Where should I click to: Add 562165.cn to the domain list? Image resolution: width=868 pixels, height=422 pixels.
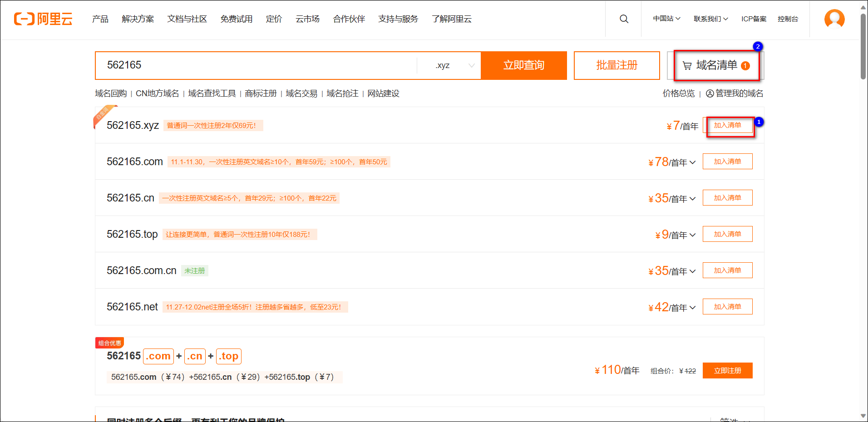coord(727,198)
